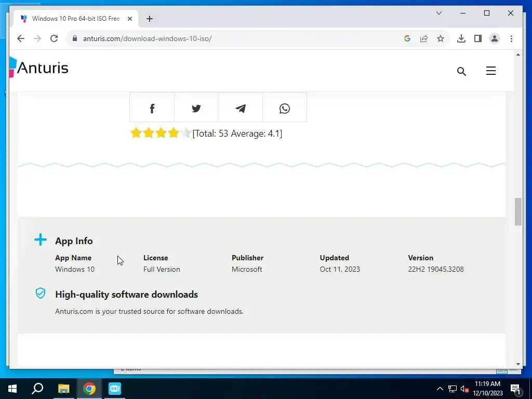Share this page from address bar
The image size is (532, 399).
424,38
